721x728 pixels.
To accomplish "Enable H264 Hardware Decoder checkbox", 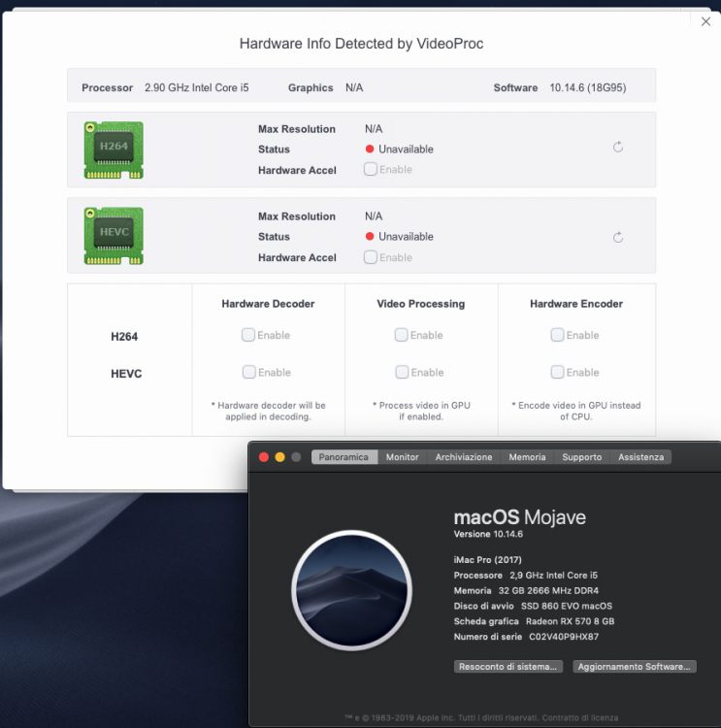I will click(x=248, y=335).
